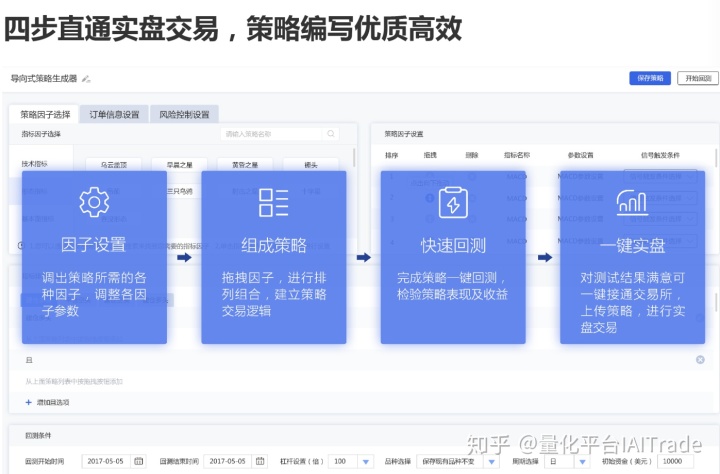Viewport: 720px width, 474px height.
Task: Click the 策略因子设置 table scrollbar
Action: (716, 157)
